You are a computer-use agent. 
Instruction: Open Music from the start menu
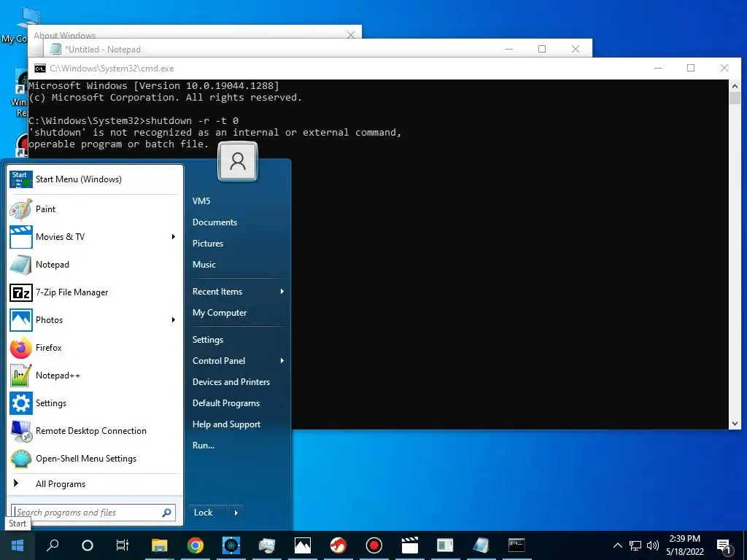(x=204, y=265)
